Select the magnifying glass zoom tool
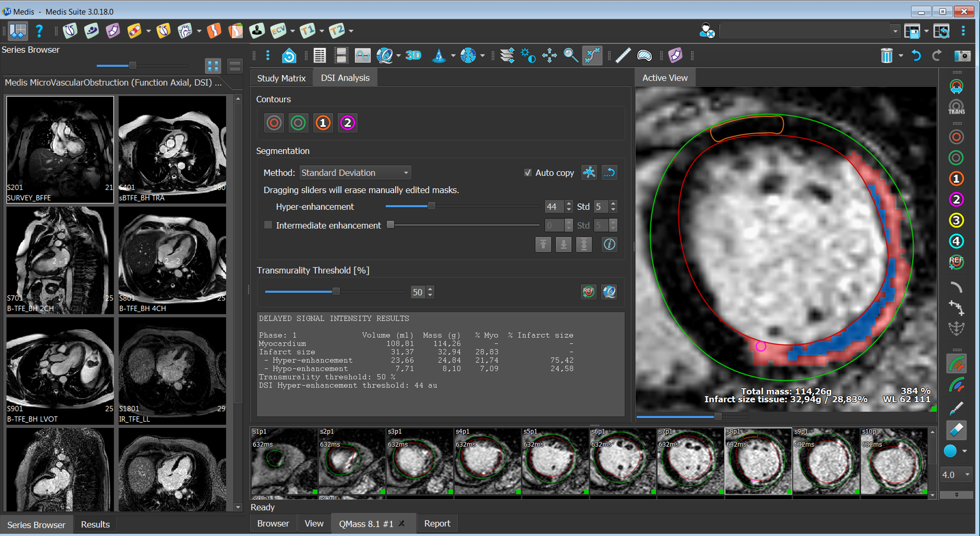This screenshot has height=536, width=980. click(570, 56)
